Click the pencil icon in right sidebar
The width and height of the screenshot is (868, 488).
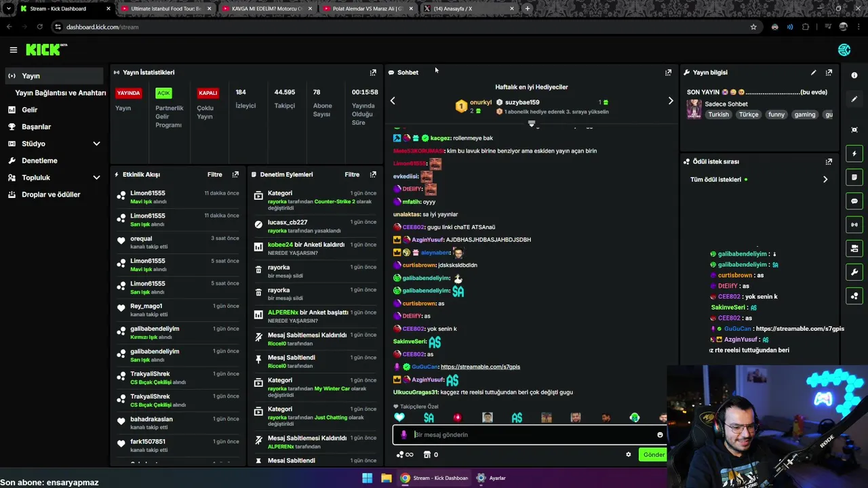[x=854, y=99]
